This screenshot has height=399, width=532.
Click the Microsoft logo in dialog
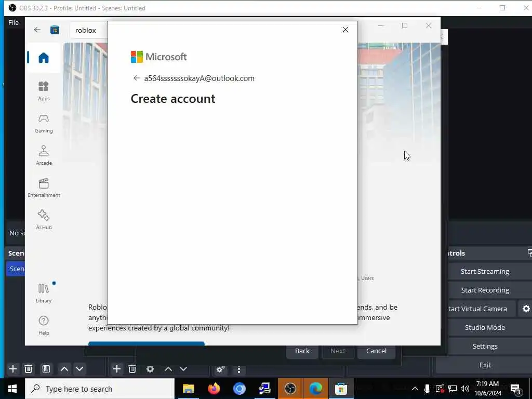(159, 57)
